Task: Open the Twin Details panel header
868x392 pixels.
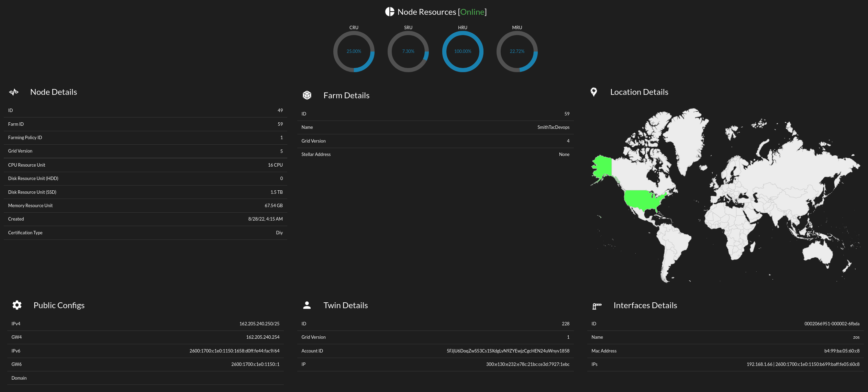Action: click(x=345, y=305)
